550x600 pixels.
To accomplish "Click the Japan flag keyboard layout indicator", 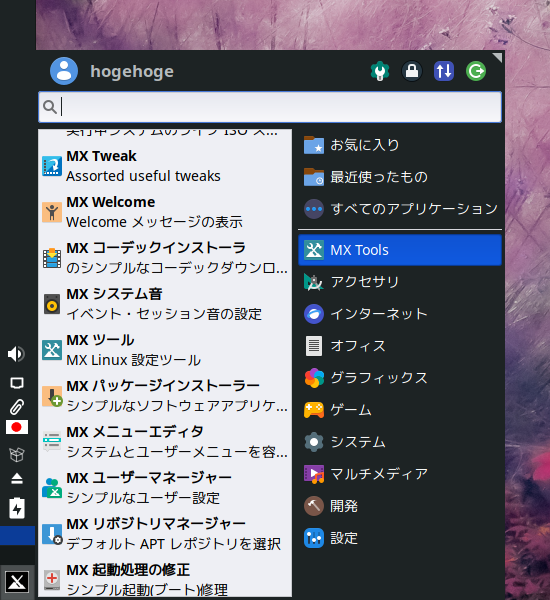I will (x=17, y=427).
